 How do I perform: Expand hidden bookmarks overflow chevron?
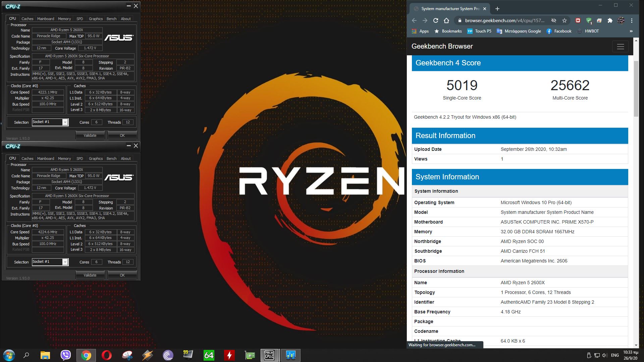click(x=631, y=31)
